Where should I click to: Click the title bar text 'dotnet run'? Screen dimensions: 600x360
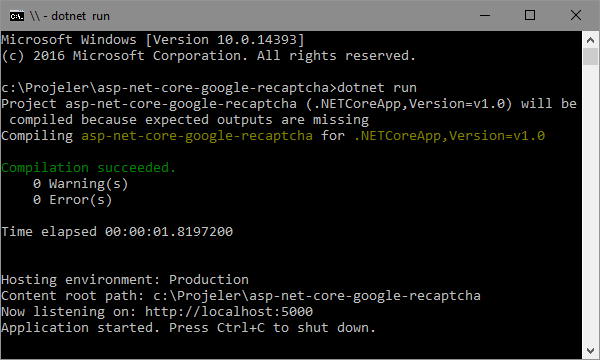coord(80,16)
